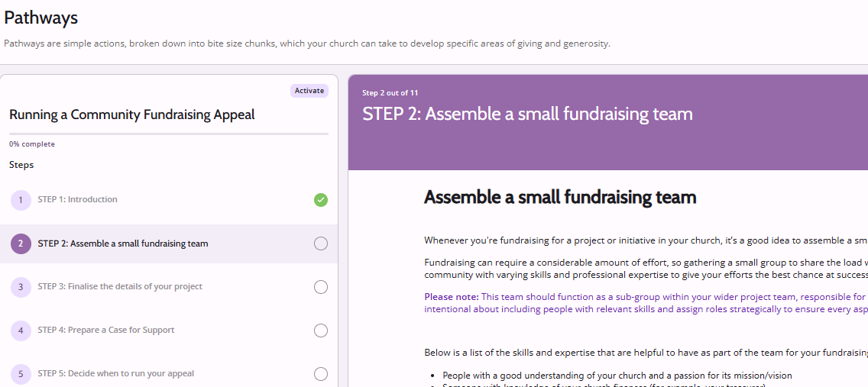Viewport: 868px width, 387px height.
Task: Click the step 4 number badge
Action: coord(21,331)
